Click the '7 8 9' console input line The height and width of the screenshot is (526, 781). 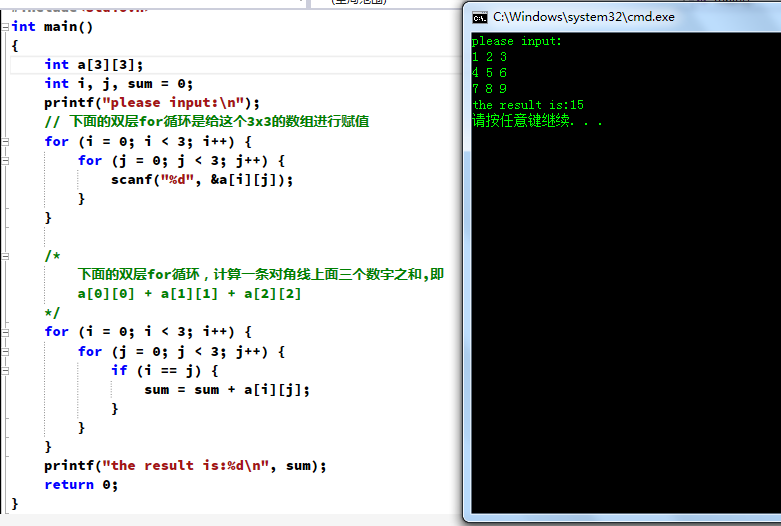point(490,89)
